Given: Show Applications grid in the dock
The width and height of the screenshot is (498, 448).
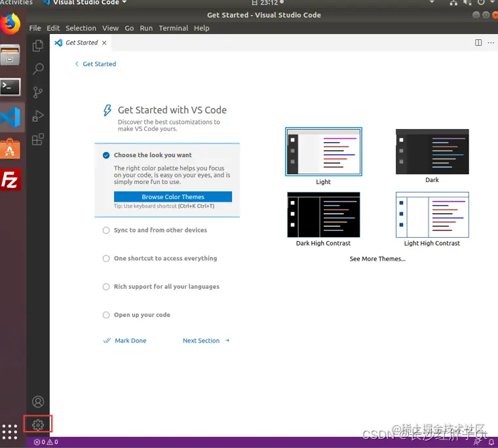Looking at the screenshot, I should [10, 432].
